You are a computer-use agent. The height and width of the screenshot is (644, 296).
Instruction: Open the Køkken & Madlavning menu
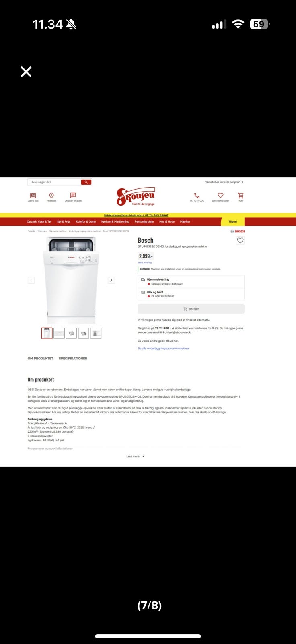pos(115,221)
